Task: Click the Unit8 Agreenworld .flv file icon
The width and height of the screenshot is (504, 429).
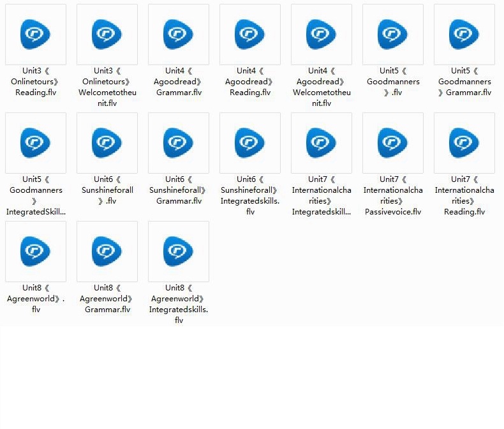Action: click(x=36, y=252)
